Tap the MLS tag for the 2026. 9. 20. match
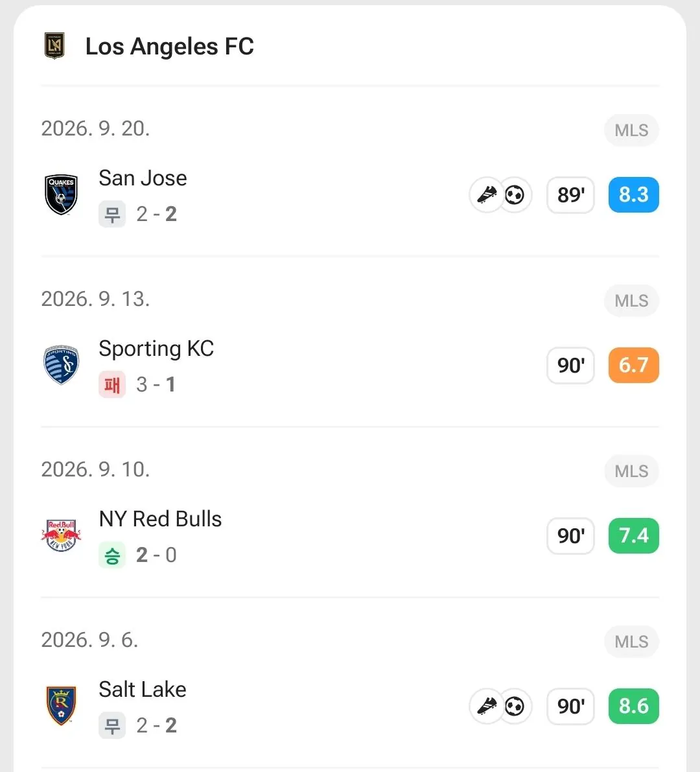Image resolution: width=700 pixels, height=772 pixels. coord(631,130)
